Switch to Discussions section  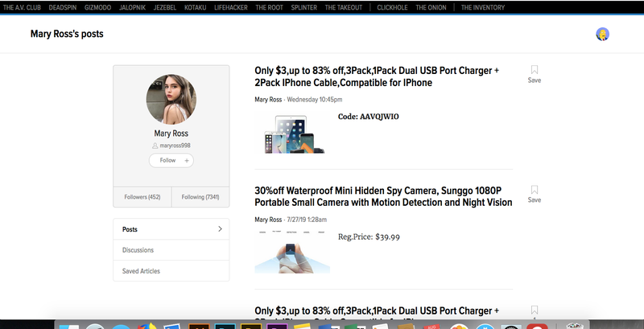pyautogui.click(x=171, y=250)
